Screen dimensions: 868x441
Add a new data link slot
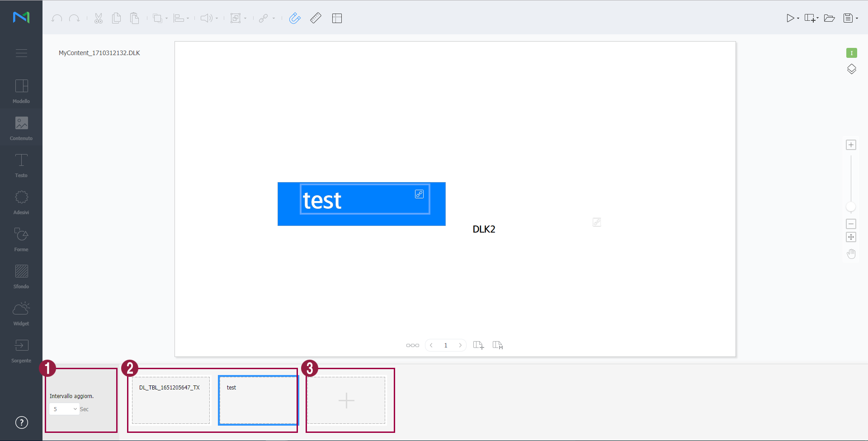pos(346,401)
